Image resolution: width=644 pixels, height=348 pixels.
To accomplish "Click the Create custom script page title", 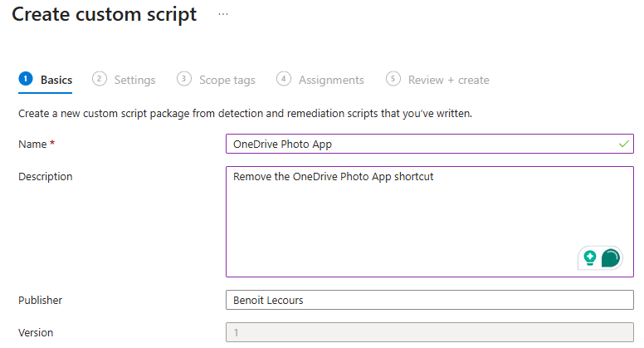I will pyautogui.click(x=105, y=14).
